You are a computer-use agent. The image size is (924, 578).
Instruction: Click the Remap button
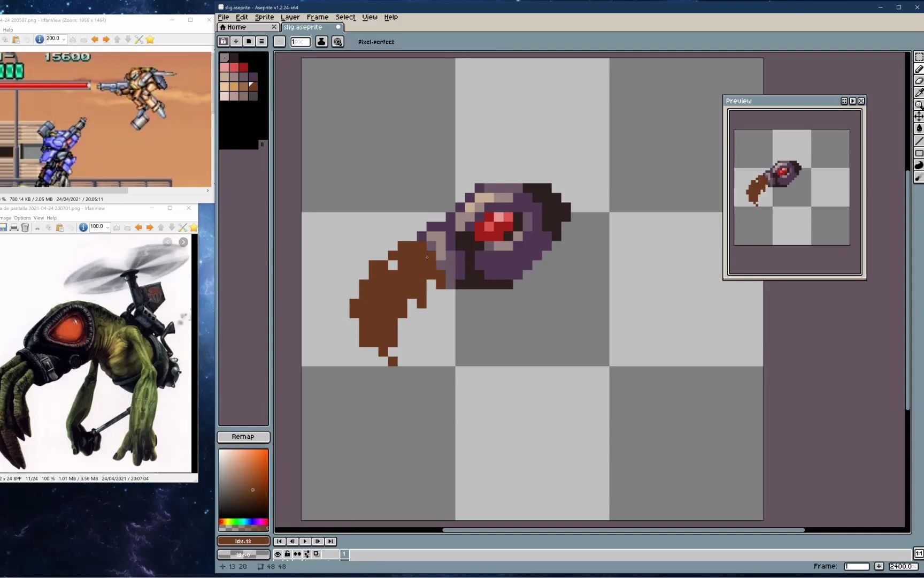tap(243, 437)
